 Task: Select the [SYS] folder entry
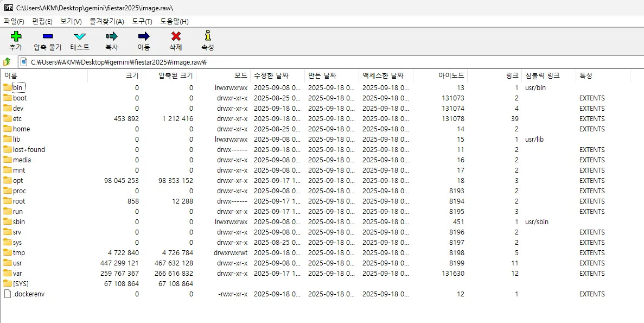click(x=21, y=284)
